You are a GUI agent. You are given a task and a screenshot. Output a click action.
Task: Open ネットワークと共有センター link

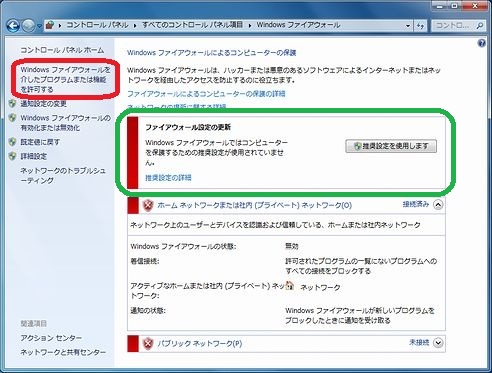pos(63,352)
